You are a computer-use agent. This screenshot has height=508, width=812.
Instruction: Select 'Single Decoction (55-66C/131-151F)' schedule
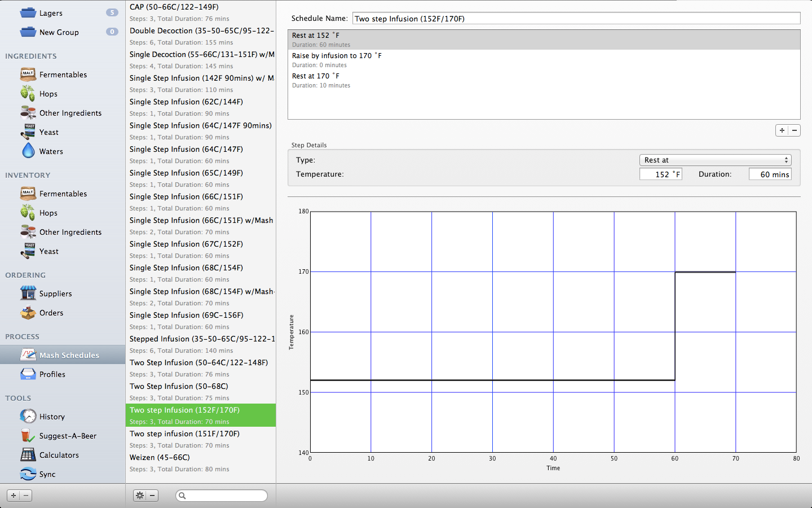(x=201, y=60)
